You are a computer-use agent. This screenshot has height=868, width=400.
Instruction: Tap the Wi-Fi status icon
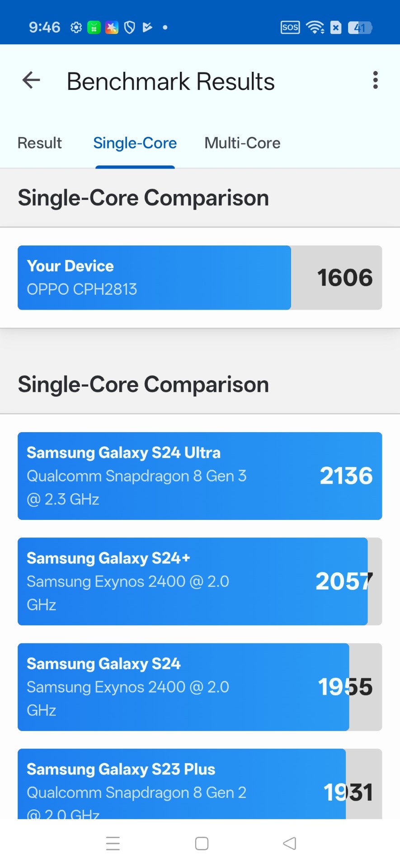[x=315, y=28]
